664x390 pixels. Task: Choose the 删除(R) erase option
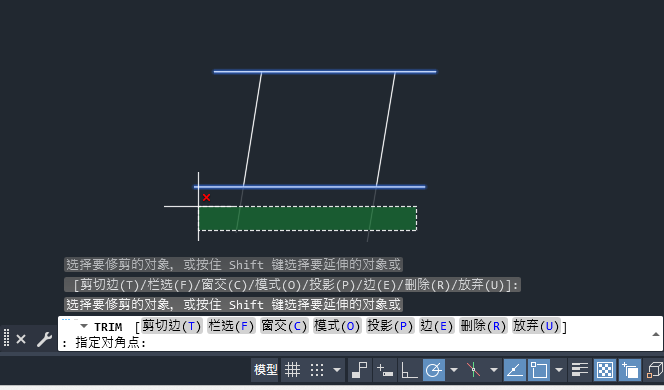pyautogui.click(x=483, y=326)
